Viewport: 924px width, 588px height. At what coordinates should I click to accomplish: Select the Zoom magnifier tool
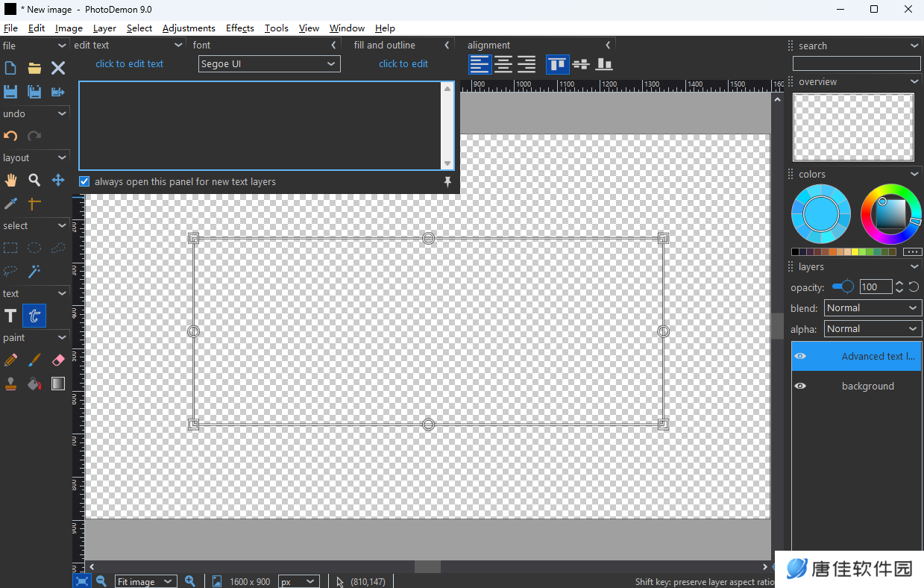[34, 180]
